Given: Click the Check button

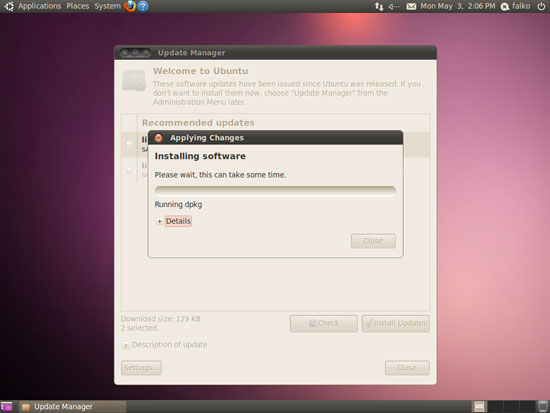Looking at the screenshot, I should 323,323.
